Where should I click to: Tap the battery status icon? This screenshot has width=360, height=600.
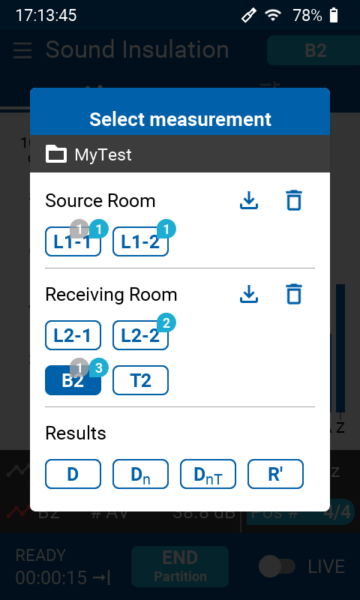[x=334, y=15]
